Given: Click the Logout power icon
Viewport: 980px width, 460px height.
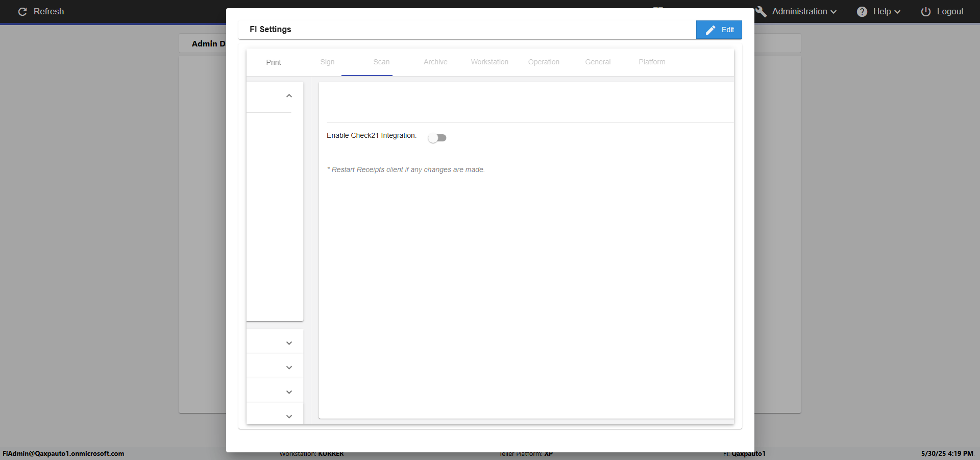Looking at the screenshot, I should tap(926, 11).
